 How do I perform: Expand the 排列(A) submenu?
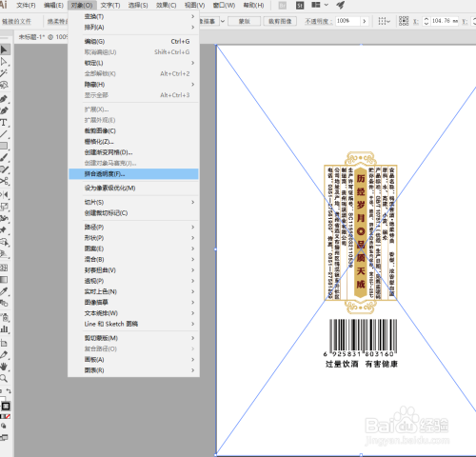tap(133, 28)
